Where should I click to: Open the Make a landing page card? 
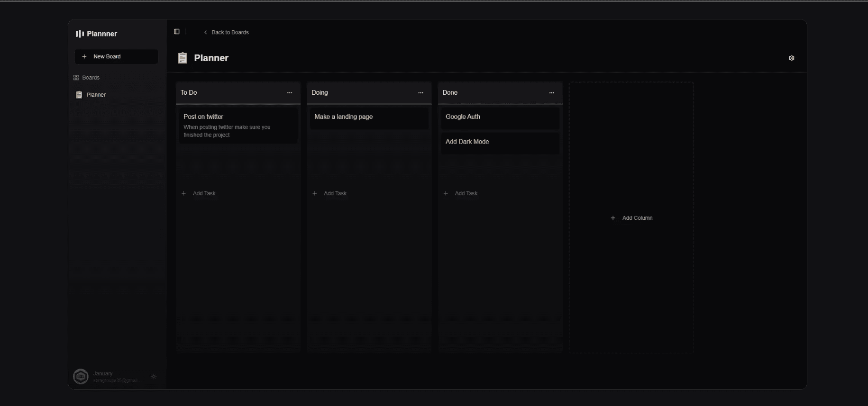click(x=369, y=117)
